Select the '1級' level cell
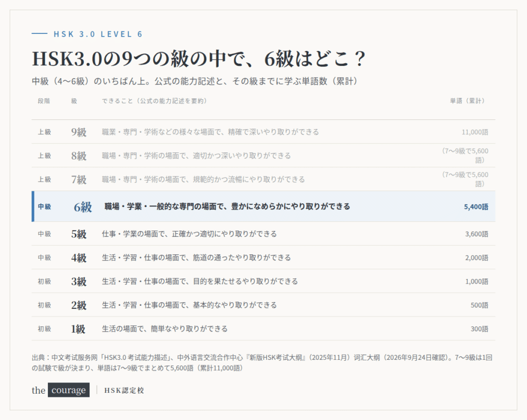Image resolution: width=527 pixels, height=420 pixels. click(78, 329)
